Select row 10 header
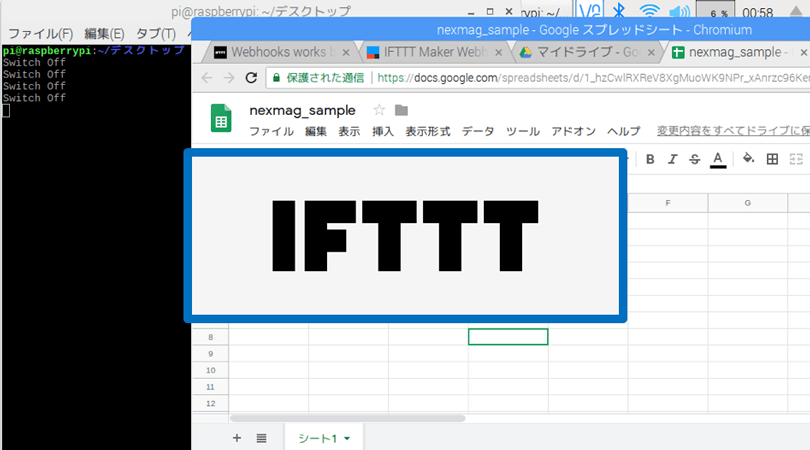810x450 pixels. pos(210,370)
